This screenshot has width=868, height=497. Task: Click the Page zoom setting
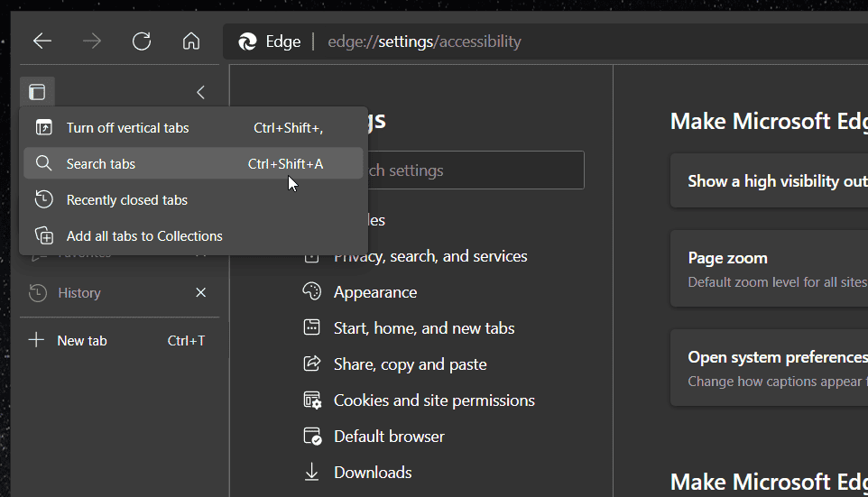[770, 269]
